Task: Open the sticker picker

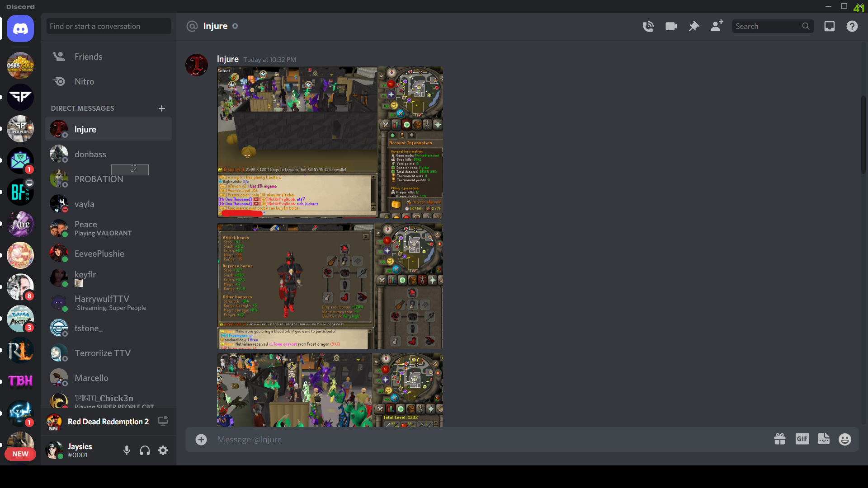Action: click(824, 439)
